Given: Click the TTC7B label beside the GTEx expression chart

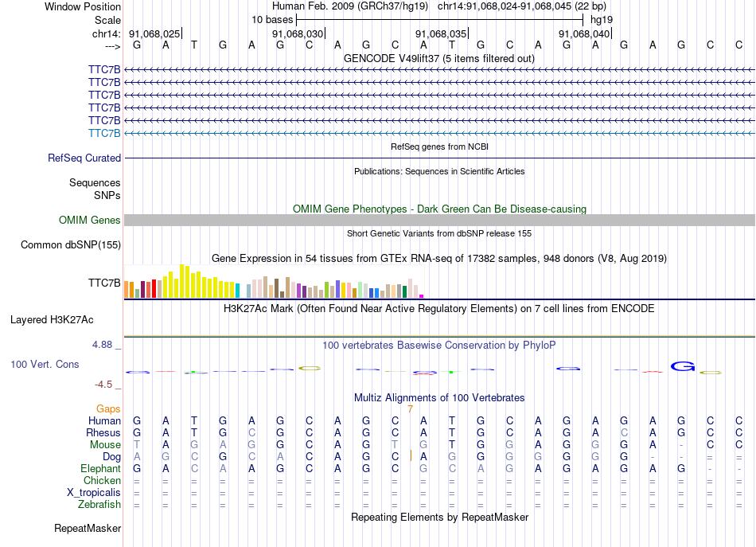Looking at the screenshot, I should (x=104, y=283).
